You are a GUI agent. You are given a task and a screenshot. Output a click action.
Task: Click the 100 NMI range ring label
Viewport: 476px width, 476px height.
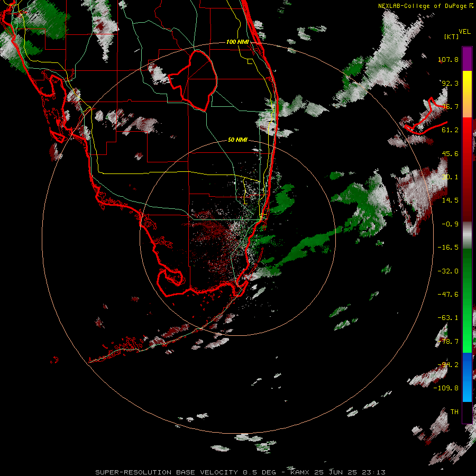click(237, 42)
